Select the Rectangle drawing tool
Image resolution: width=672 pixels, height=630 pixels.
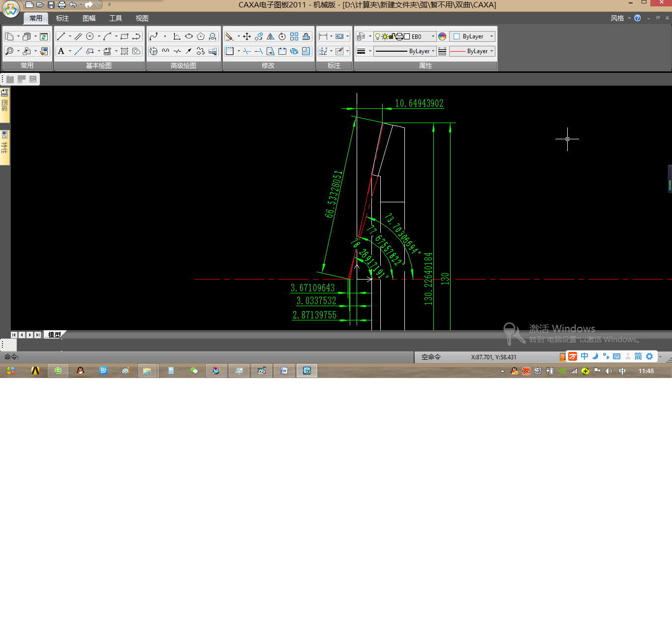(x=124, y=36)
